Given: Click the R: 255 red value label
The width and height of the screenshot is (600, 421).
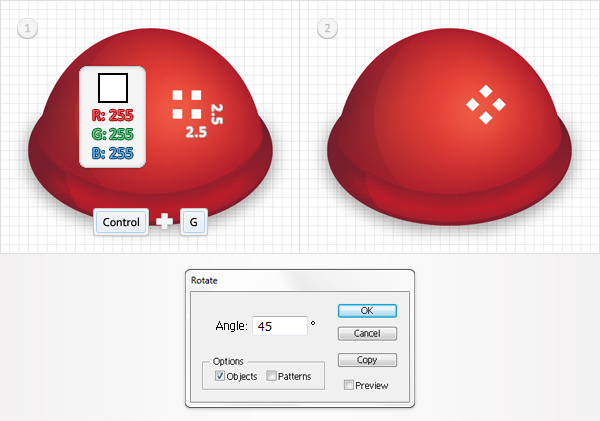Looking at the screenshot, I should point(113,115).
